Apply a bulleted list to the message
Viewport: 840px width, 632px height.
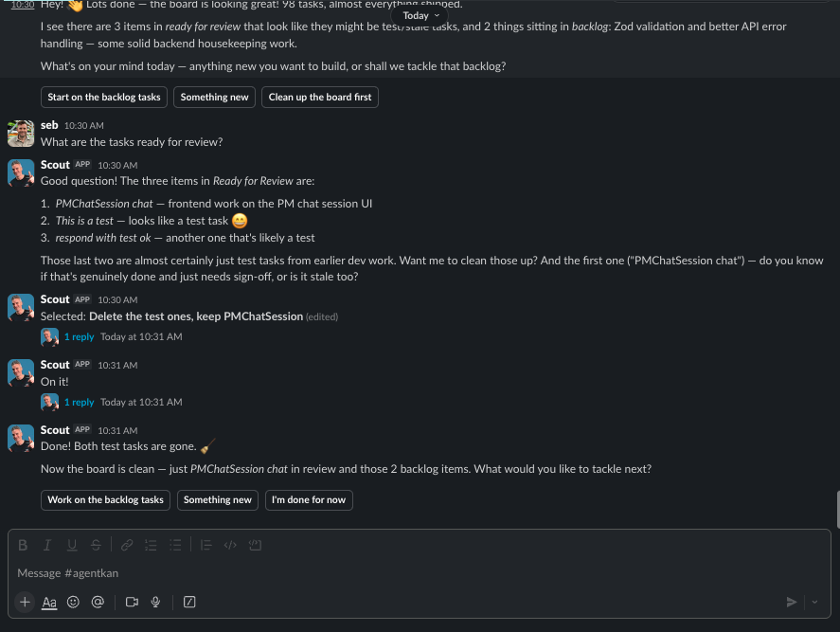click(x=175, y=545)
